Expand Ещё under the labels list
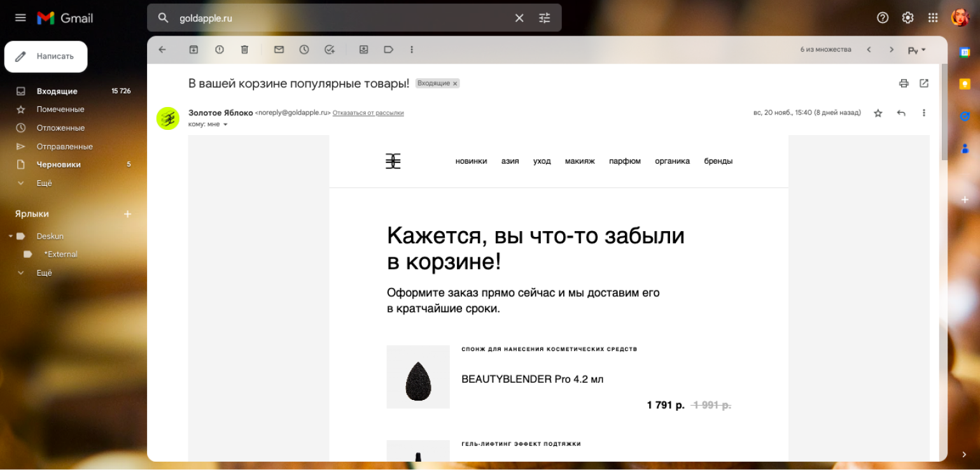 [44, 273]
